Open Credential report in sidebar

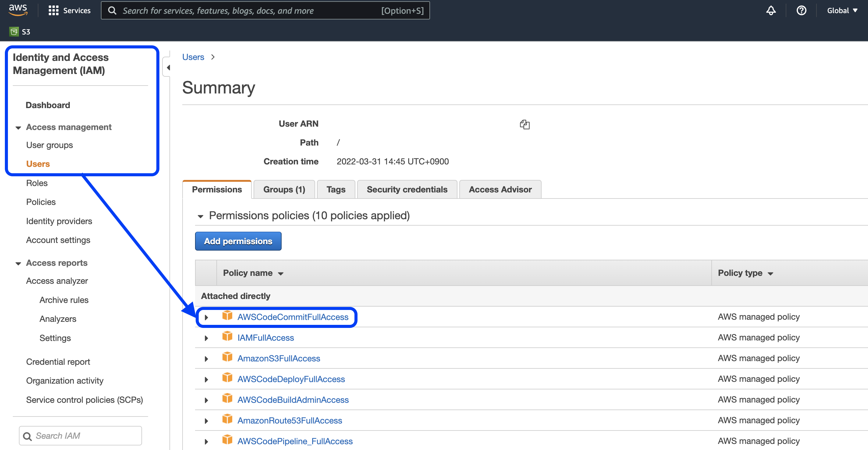pos(58,362)
